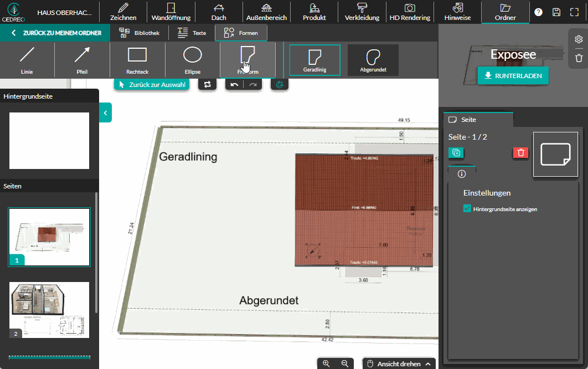
Task: Select the Pfeil arrow tool
Action: [x=82, y=60]
